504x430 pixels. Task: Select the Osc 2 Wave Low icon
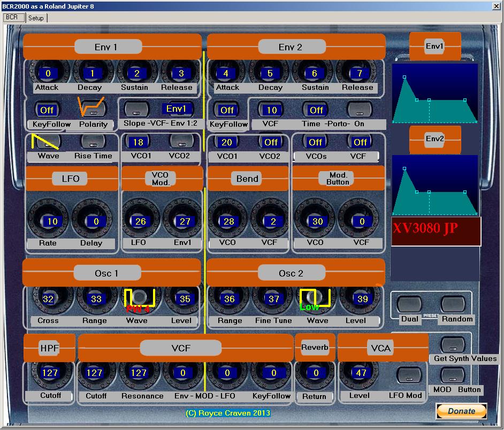pos(315,298)
